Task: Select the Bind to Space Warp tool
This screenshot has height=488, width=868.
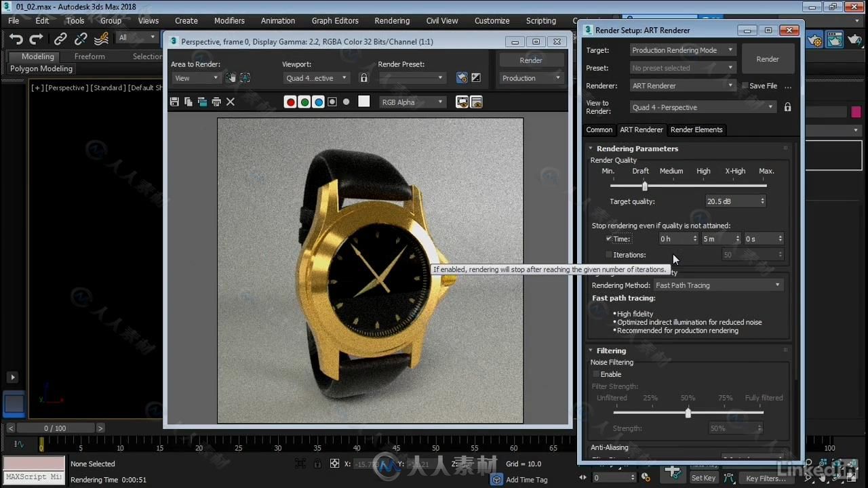Action: 102,39
